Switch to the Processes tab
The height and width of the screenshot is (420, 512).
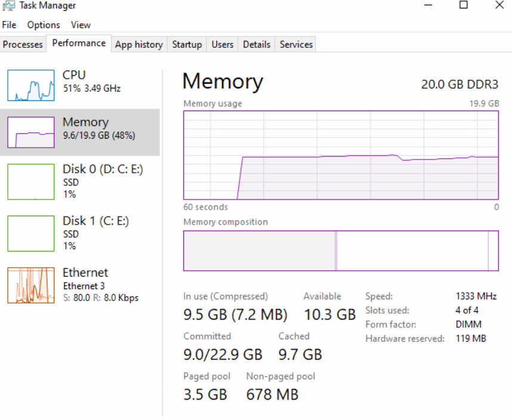(x=23, y=45)
